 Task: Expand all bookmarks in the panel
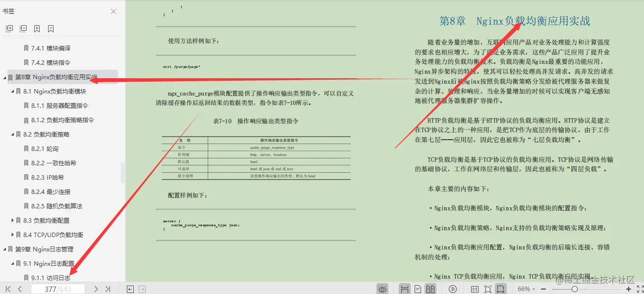point(9,28)
